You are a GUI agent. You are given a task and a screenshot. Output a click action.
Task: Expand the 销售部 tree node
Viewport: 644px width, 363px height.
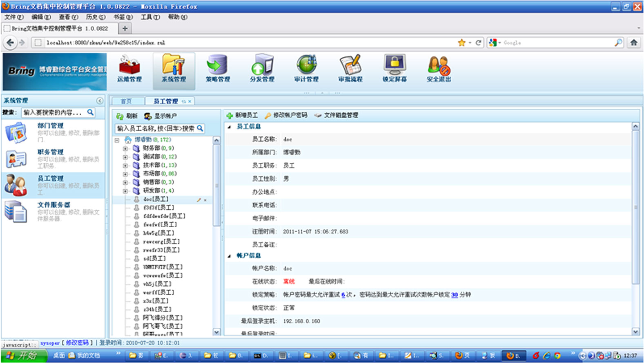pos(125,182)
